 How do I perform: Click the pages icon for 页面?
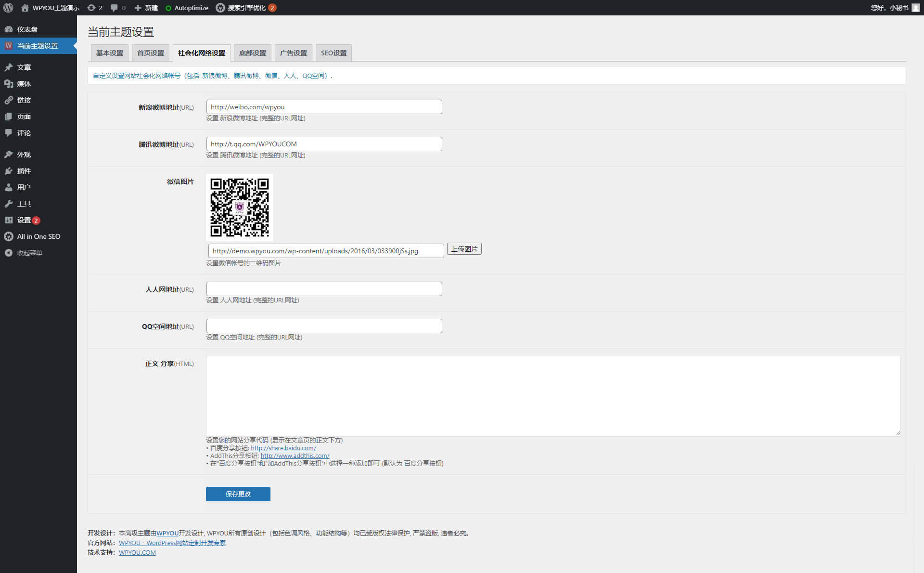[x=9, y=117]
